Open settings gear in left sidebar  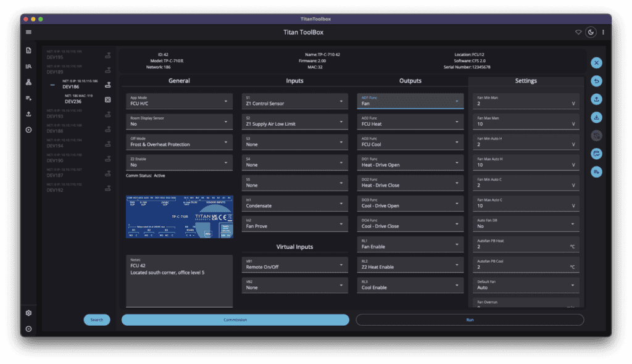coord(28,313)
